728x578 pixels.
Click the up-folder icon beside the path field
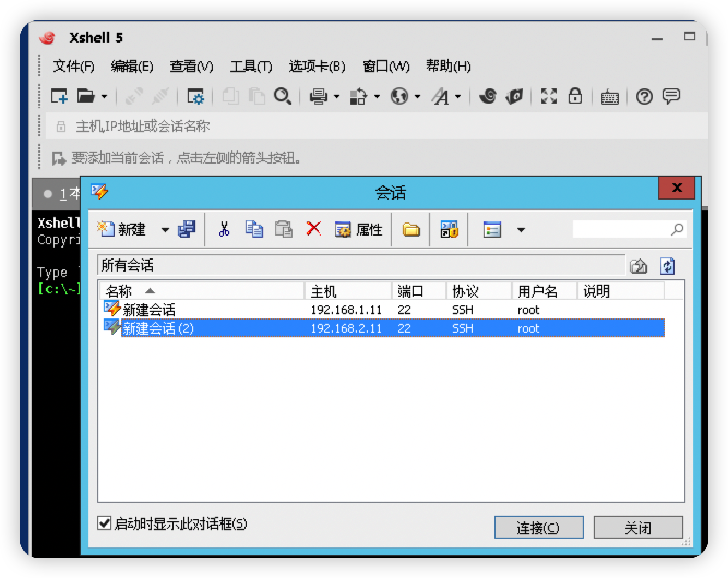[639, 266]
